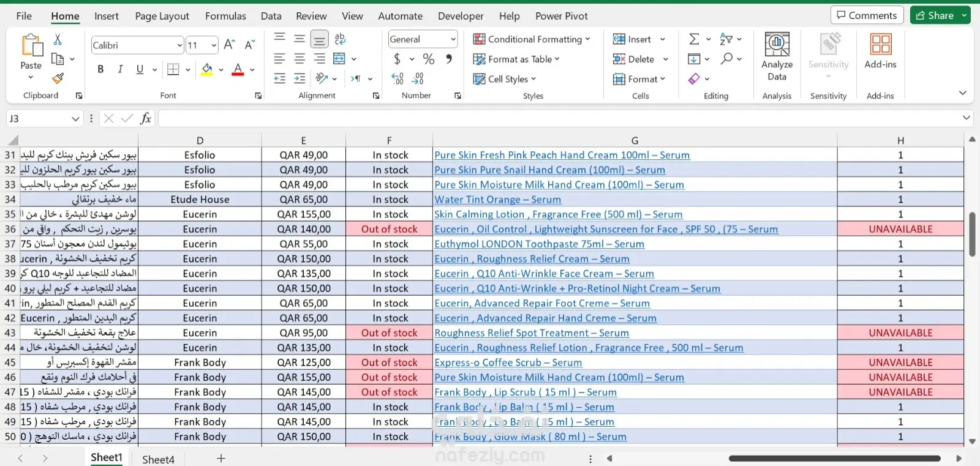Open the General number format dropdown

point(453,39)
